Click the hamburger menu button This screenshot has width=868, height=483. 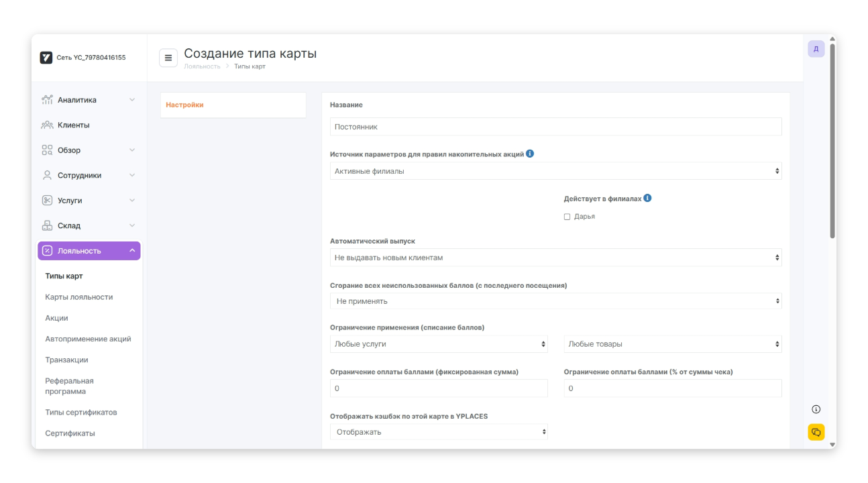click(168, 58)
